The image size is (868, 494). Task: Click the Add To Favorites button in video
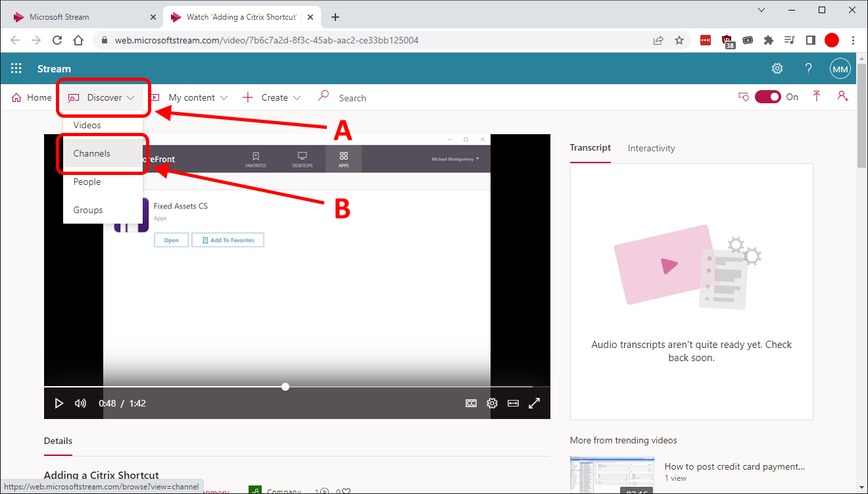click(228, 240)
